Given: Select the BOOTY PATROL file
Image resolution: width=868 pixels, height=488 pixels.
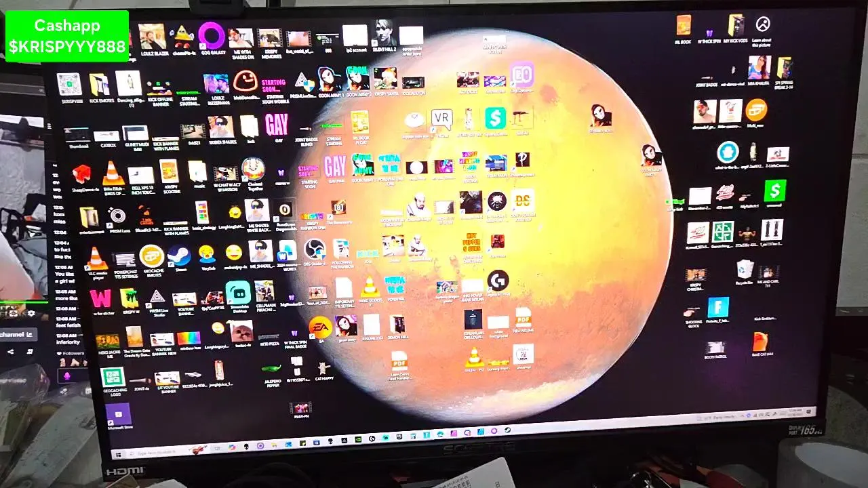Looking at the screenshot, I should pos(715,350).
